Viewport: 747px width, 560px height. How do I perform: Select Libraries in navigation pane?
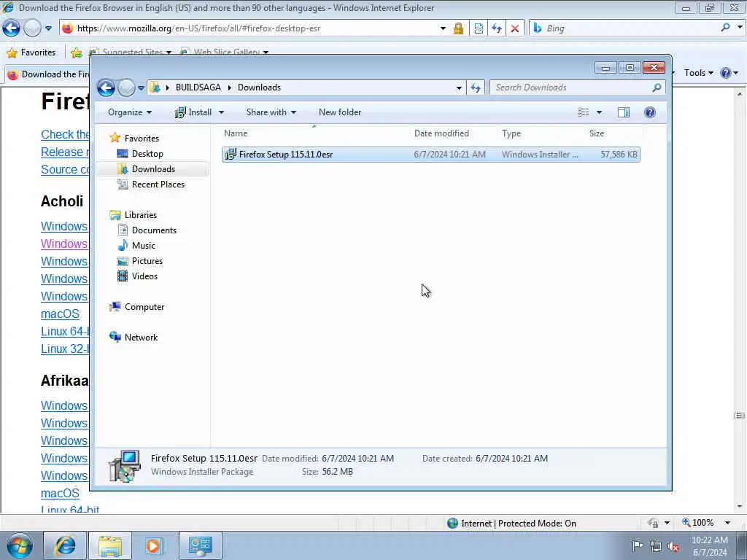141,215
